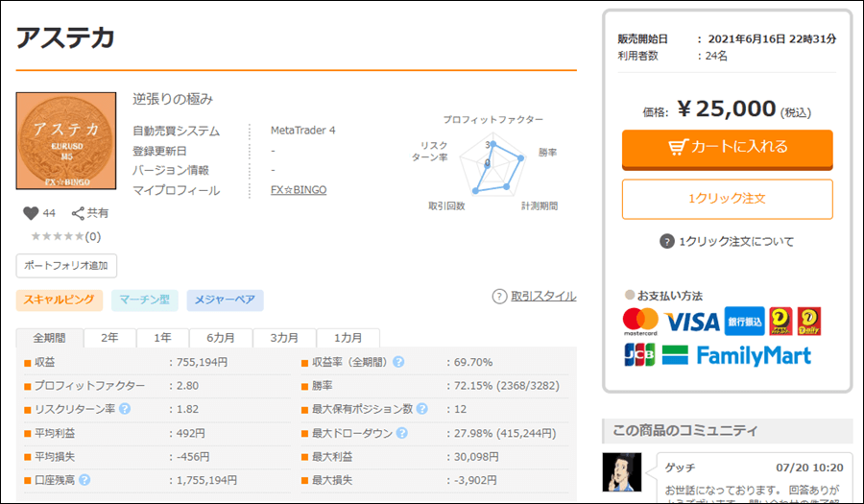Click the five-star rating row
Image resolution: width=864 pixels, height=504 pixels.
[58, 236]
